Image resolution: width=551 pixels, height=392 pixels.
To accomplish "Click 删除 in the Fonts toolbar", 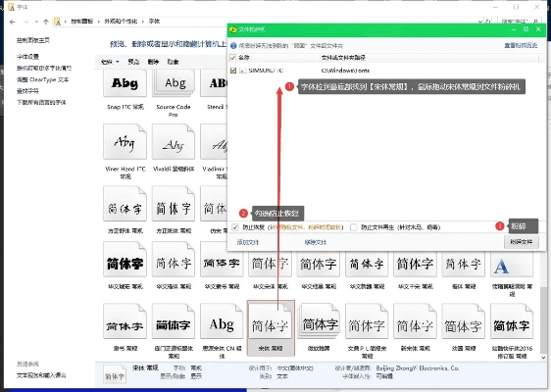I will pyautogui.click(x=153, y=62).
